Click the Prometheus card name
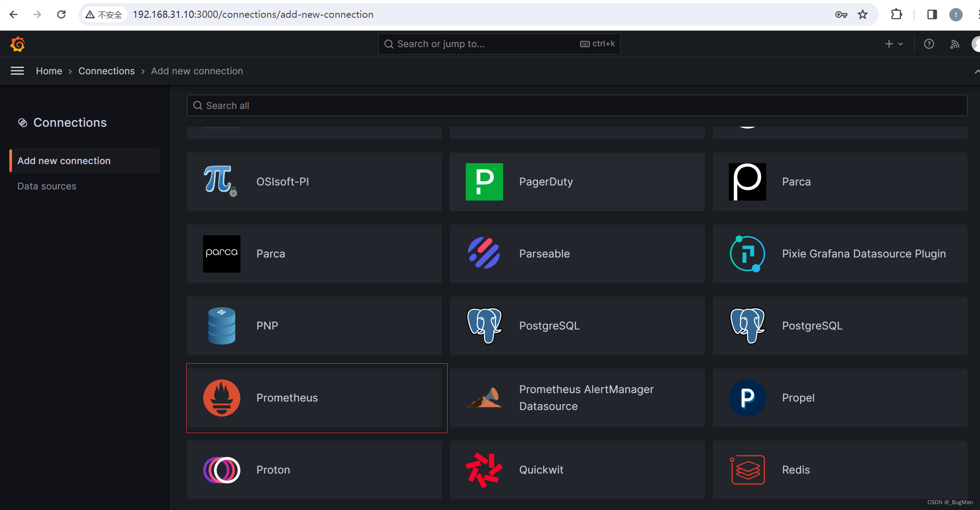The image size is (980, 510). click(287, 398)
